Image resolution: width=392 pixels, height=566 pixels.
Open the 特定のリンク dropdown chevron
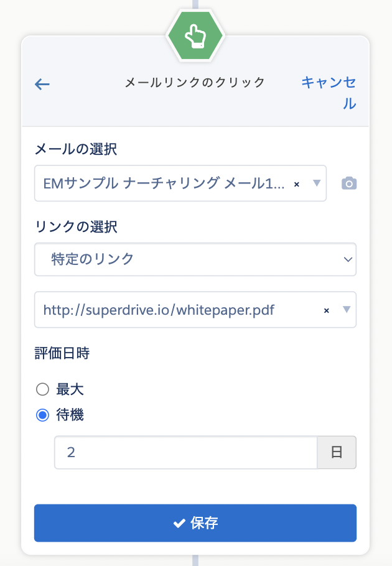(348, 259)
